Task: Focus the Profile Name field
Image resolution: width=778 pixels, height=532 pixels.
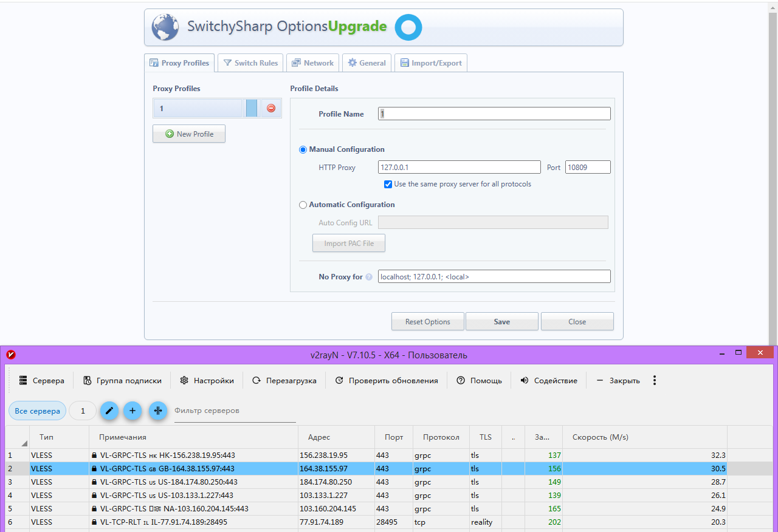Action: [494, 114]
